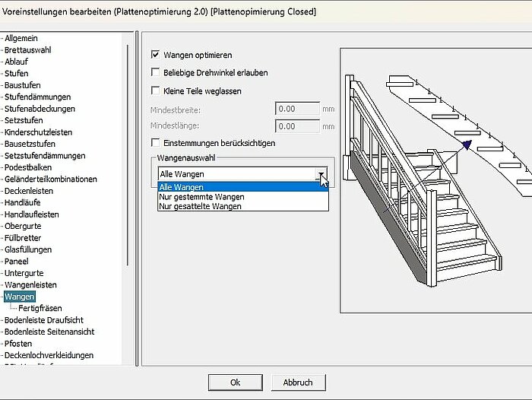Select Pfosten in the tree
The height and width of the screenshot is (400, 532).
click(x=18, y=343)
